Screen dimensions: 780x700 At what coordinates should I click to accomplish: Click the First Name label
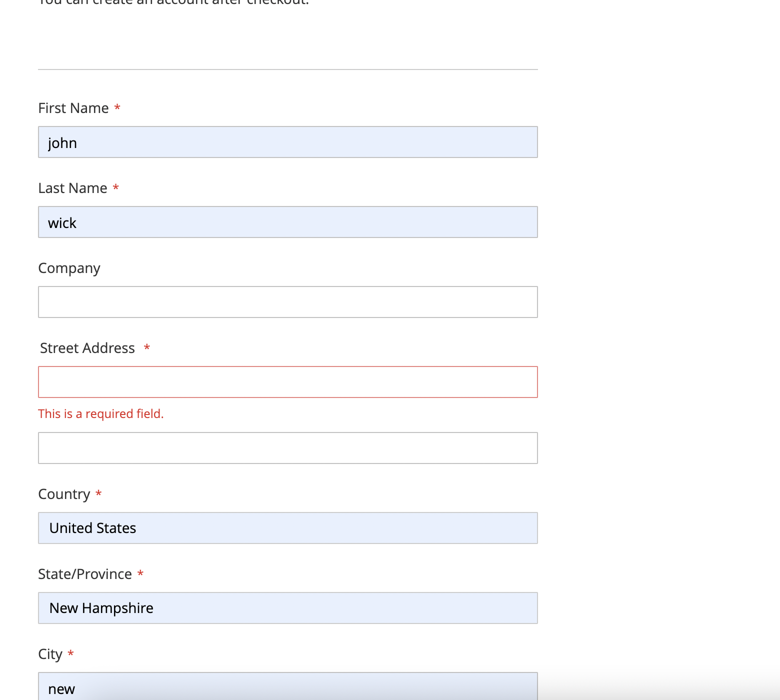pyautogui.click(x=73, y=107)
